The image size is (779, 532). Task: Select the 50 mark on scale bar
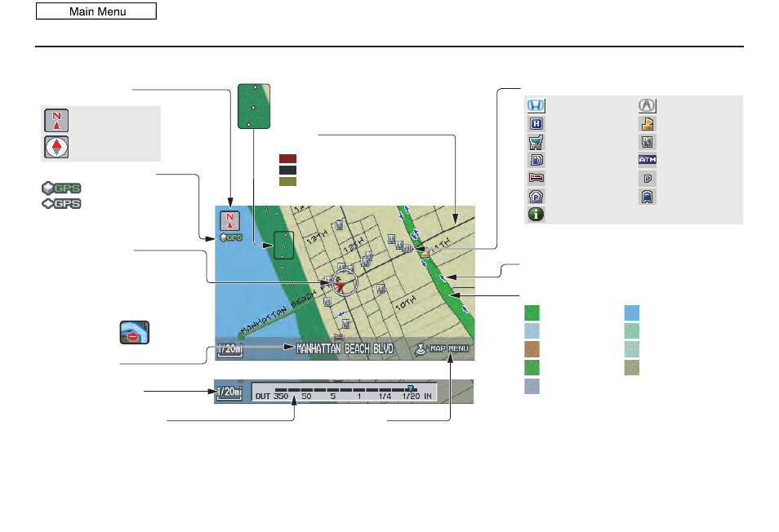[x=306, y=396]
